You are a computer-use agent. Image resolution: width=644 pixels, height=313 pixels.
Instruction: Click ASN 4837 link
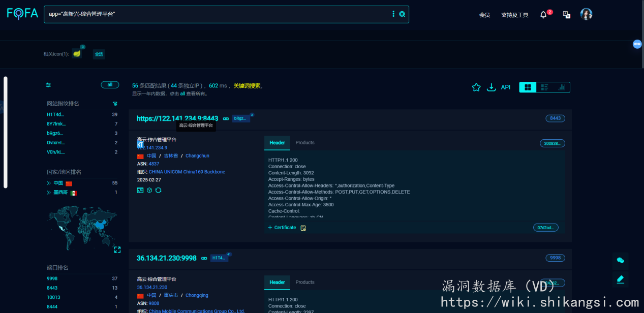[154, 164]
